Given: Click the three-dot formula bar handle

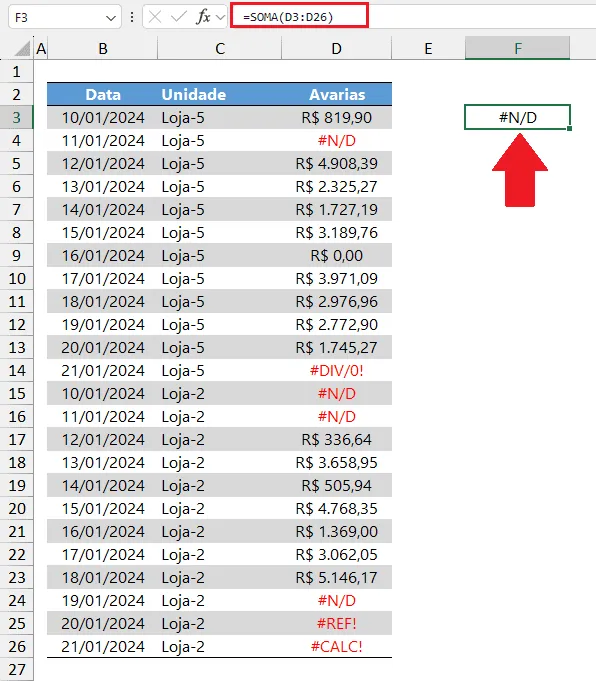Looking at the screenshot, I should (132, 17).
